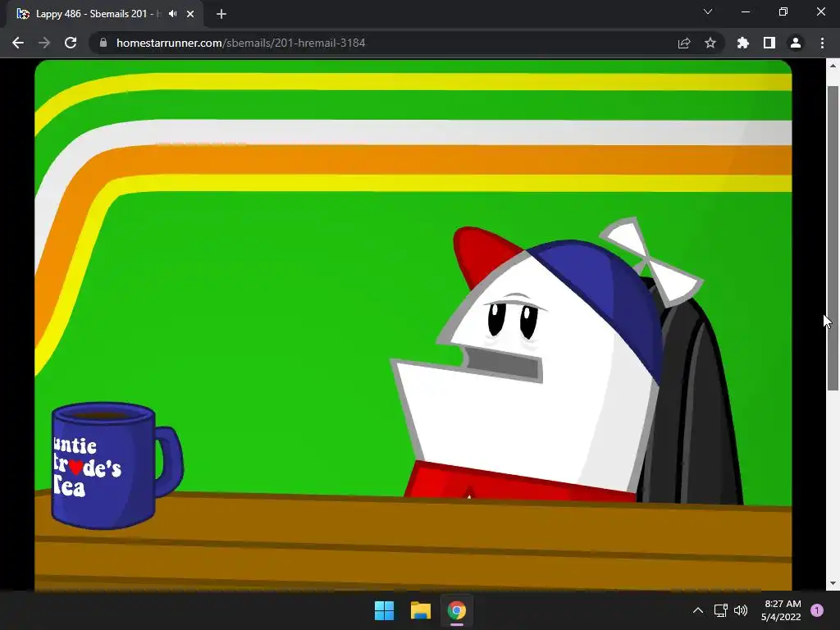Open volume control in tray
Viewport: 840px width, 630px height.
(x=741, y=610)
